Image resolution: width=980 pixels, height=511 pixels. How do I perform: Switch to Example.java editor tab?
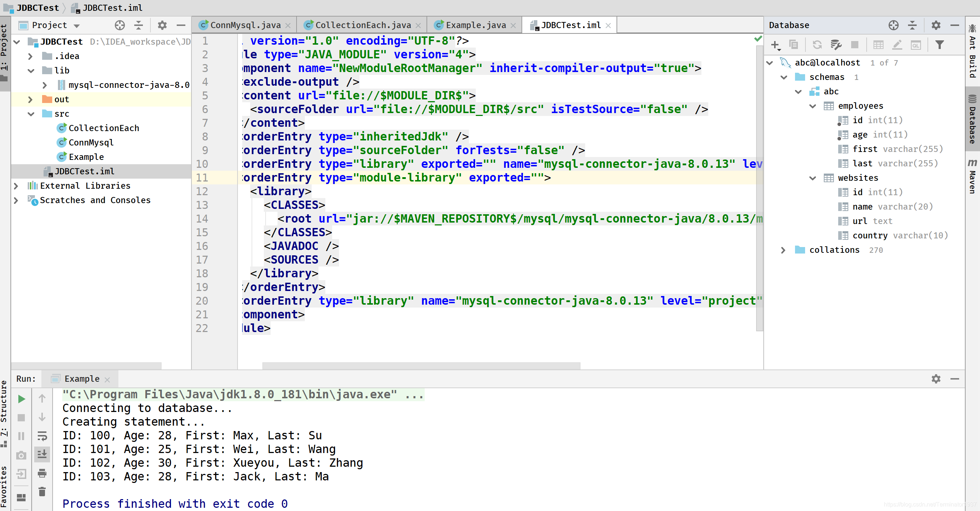point(475,25)
